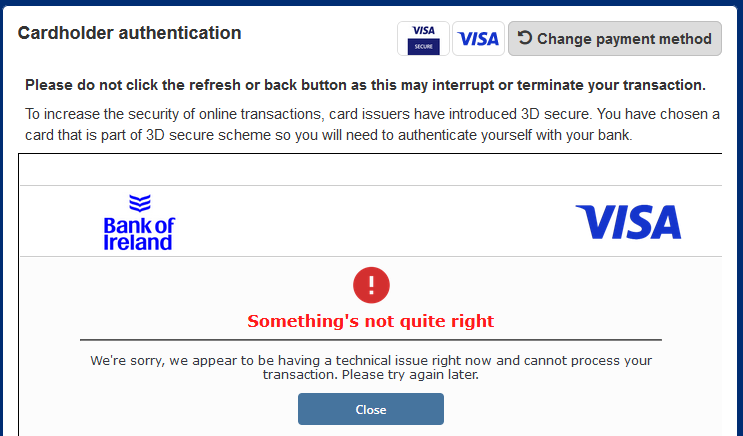Click the small Visa card logo in header
Image resolution: width=743 pixels, height=436 pixels.
point(478,39)
